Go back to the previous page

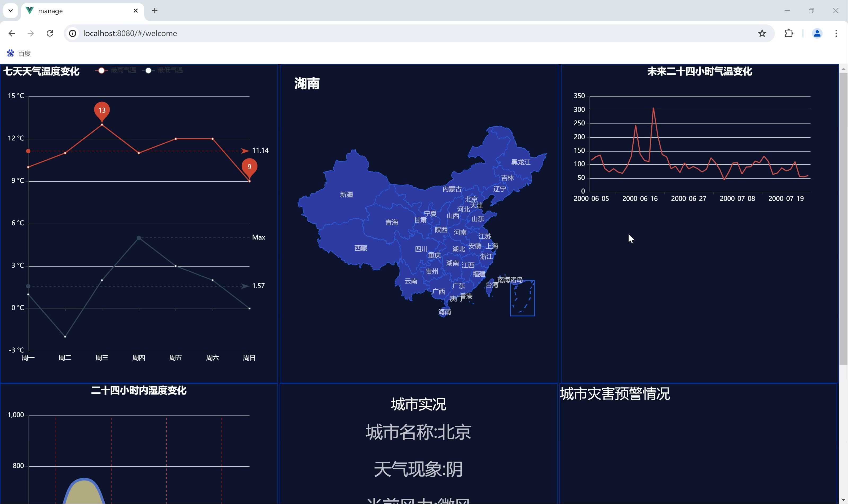pos(12,33)
